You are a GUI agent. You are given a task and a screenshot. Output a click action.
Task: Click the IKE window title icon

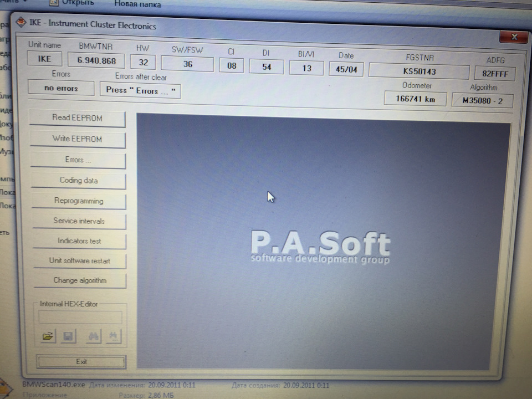(21, 22)
